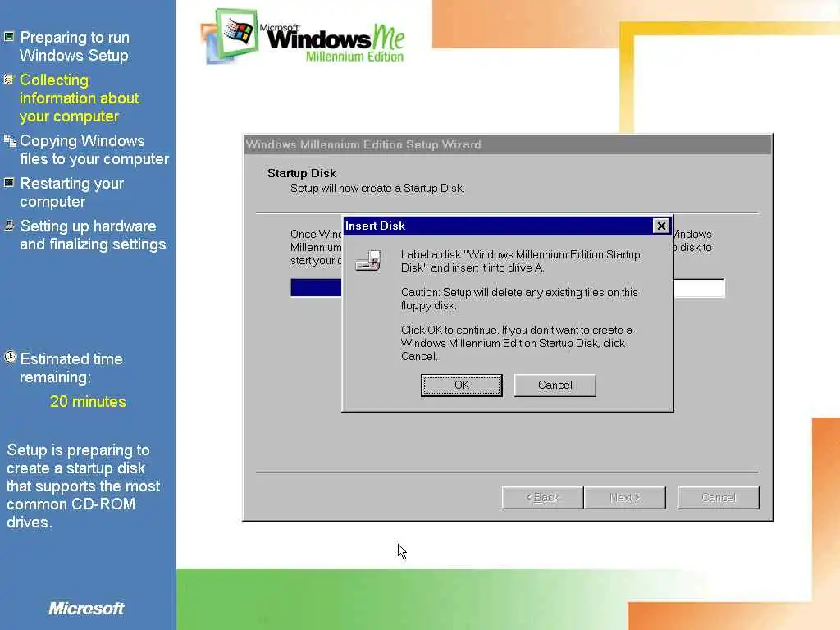Image resolution: width=840 pixels, height=630 pixels.
Task: Click the startup disk progress bar
Action: [x=507, y=288]
